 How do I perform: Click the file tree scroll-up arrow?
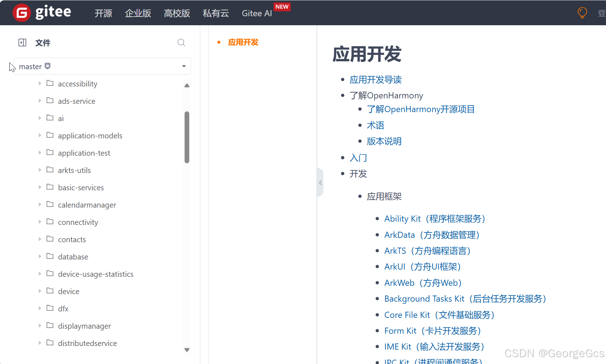click(x=187, y=85)
